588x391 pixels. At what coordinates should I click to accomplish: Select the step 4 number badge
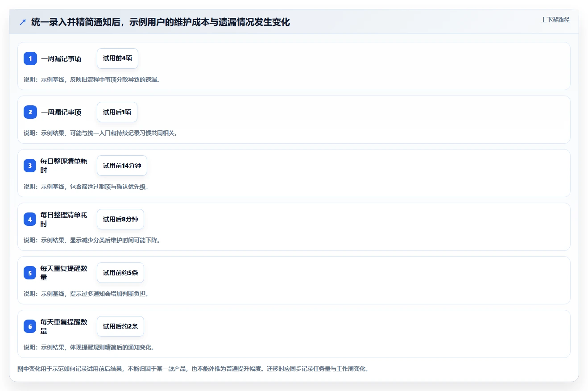(x=30, y=219)
